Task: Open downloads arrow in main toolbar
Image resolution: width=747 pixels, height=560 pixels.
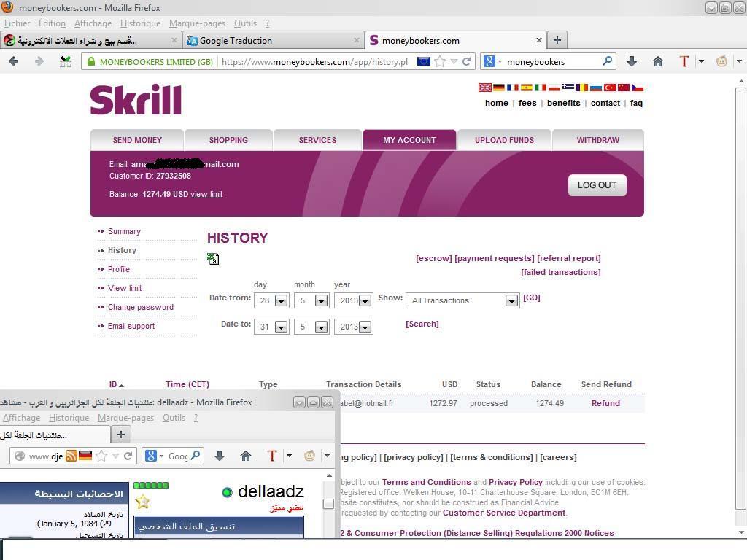Action: click(632, 61)
